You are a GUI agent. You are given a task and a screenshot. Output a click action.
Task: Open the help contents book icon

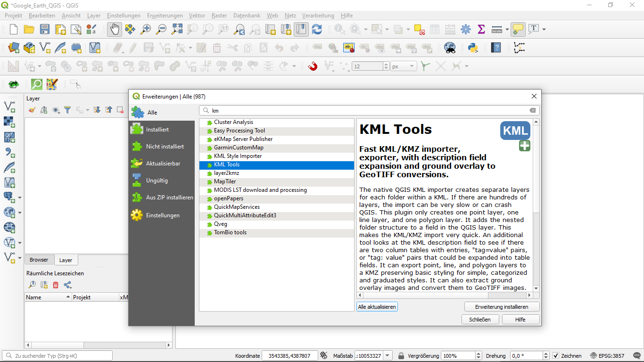click(x=496, y=48)
